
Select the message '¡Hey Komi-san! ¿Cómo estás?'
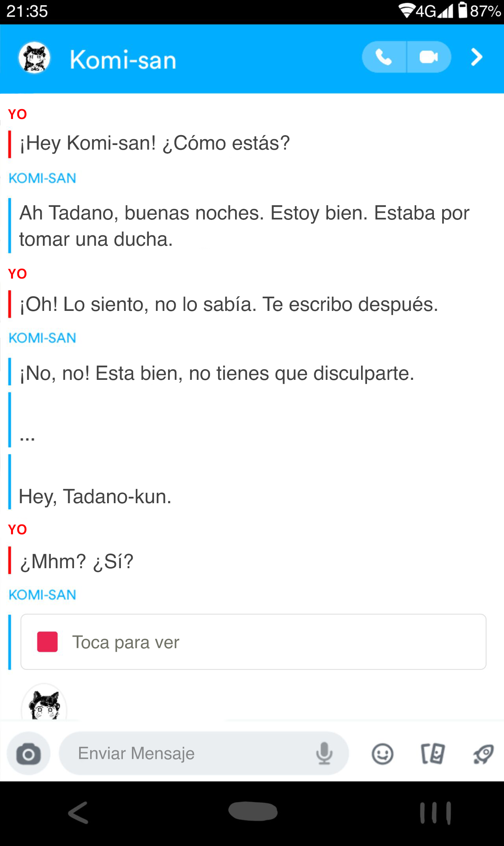pos(155,143)
